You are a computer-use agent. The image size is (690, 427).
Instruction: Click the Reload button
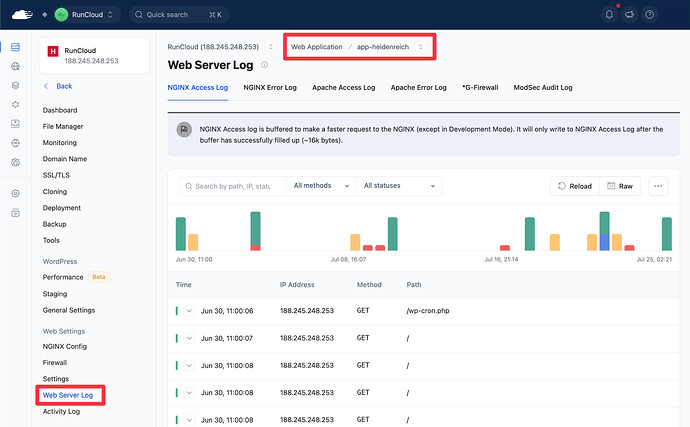pos(575,186)
